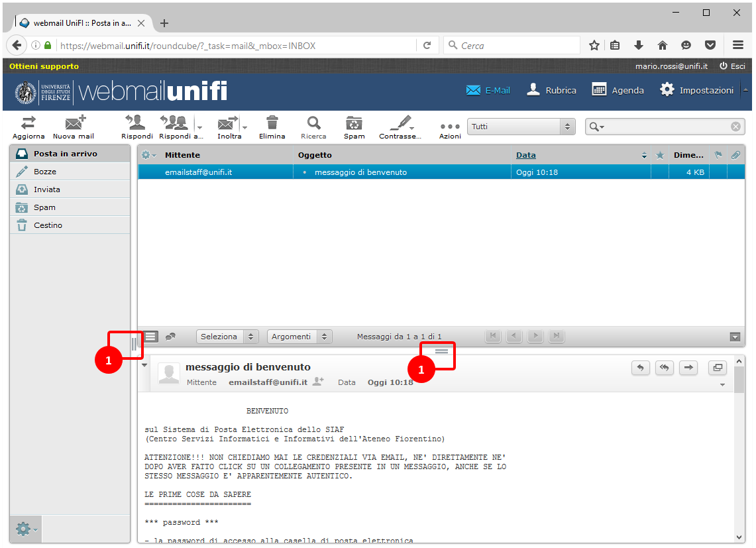Delete the message with Elimina
Image resolution: width=756 pixels, height=548 pixels.
272,123
